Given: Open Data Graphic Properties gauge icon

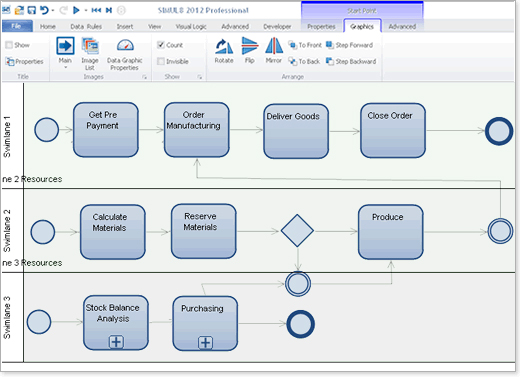Looking at the screenshot, I should 125,45.
